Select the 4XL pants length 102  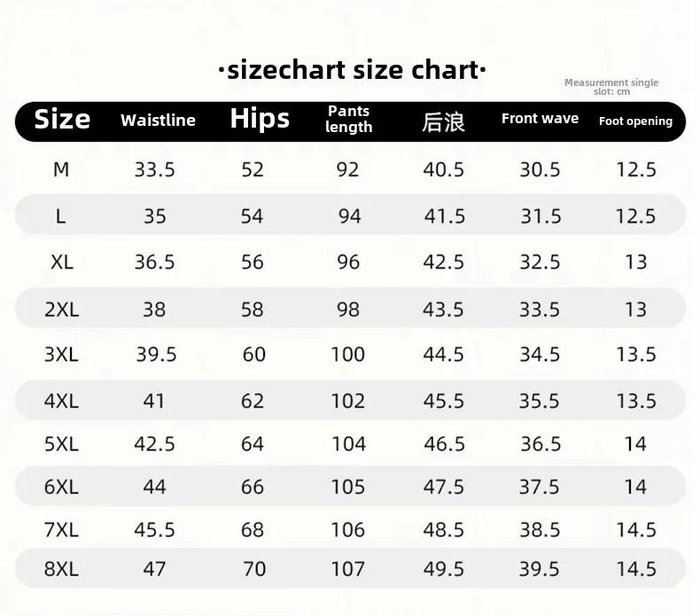pyautogui.click(x=347, y=402)
